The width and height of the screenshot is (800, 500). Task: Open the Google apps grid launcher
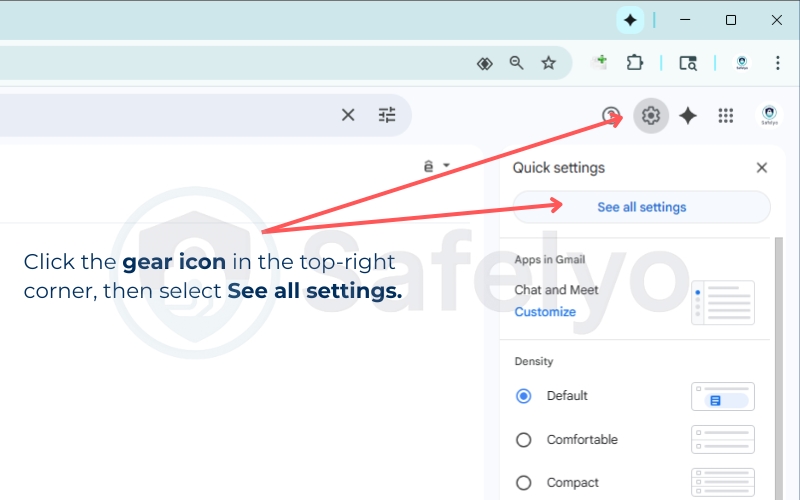point(726,116)
